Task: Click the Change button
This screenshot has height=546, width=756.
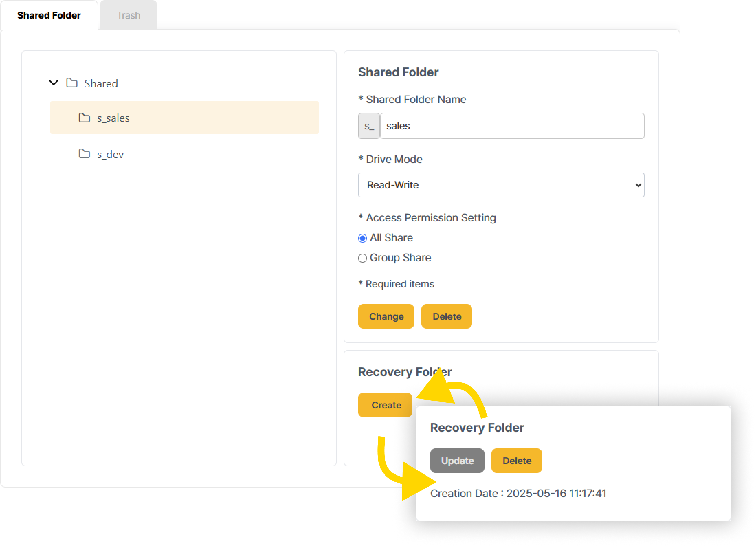Action: tap(386, 316)
